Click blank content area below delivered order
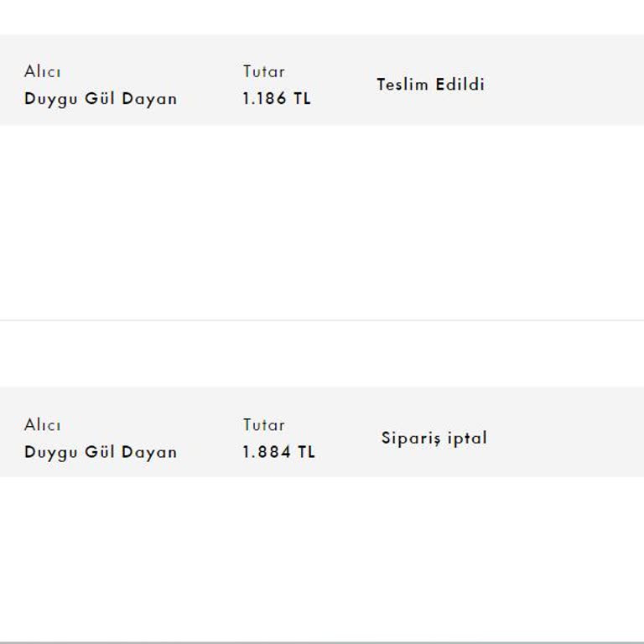Image resolution: width=644 pixels, height=644 pixels. pyautogui.click(x=322, y=222)
